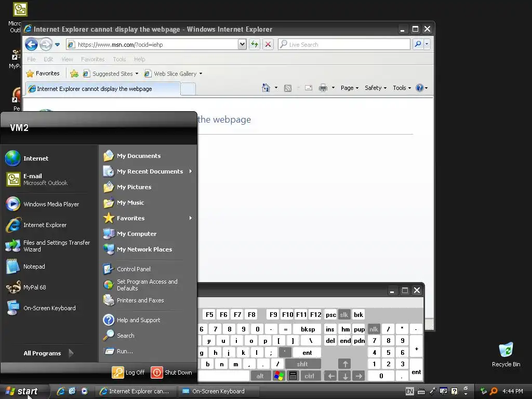Click the EN language indicator in taskbar
Screen dimensions: 532x399
click(x=409, y=391)
